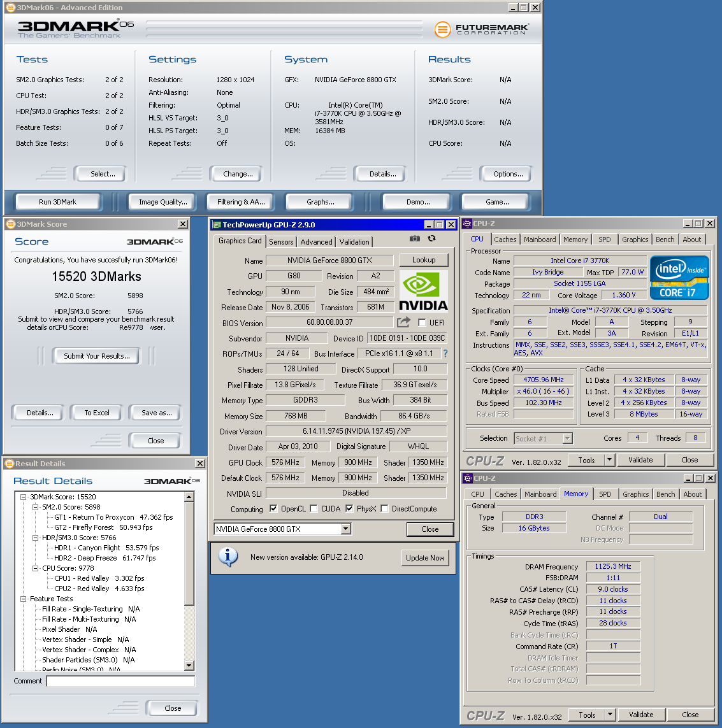Click the BIOS share/export arrow icon
This screenshot has height=728, width=722.
(x=404, y=322)
